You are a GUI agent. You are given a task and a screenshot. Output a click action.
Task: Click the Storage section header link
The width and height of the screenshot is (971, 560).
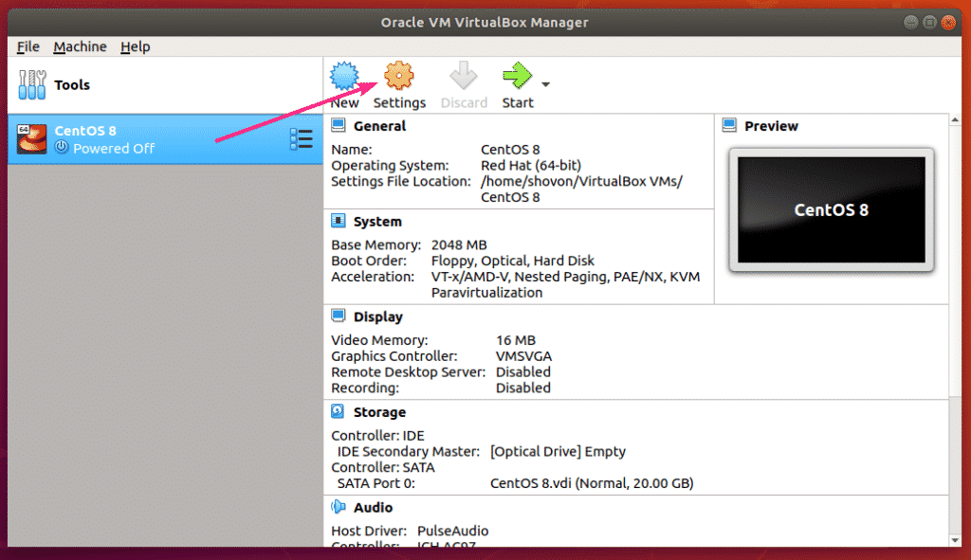point(379,412)
